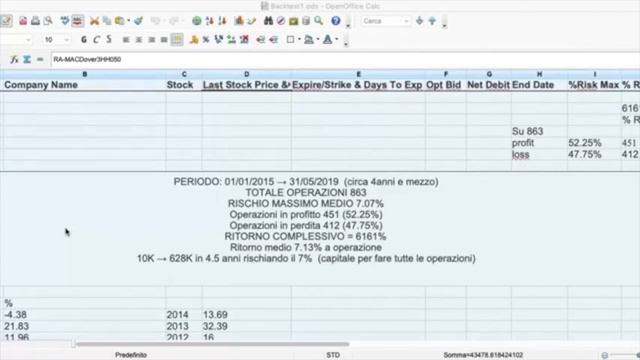
Task: Open OpenOffice Help question mark icon
Action: 336,21
